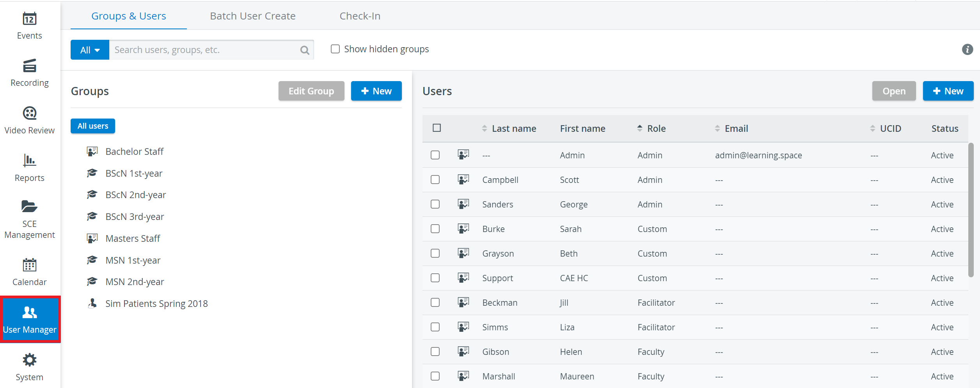Open the Reports section
The image size is (980, 388).
[30, 168]
